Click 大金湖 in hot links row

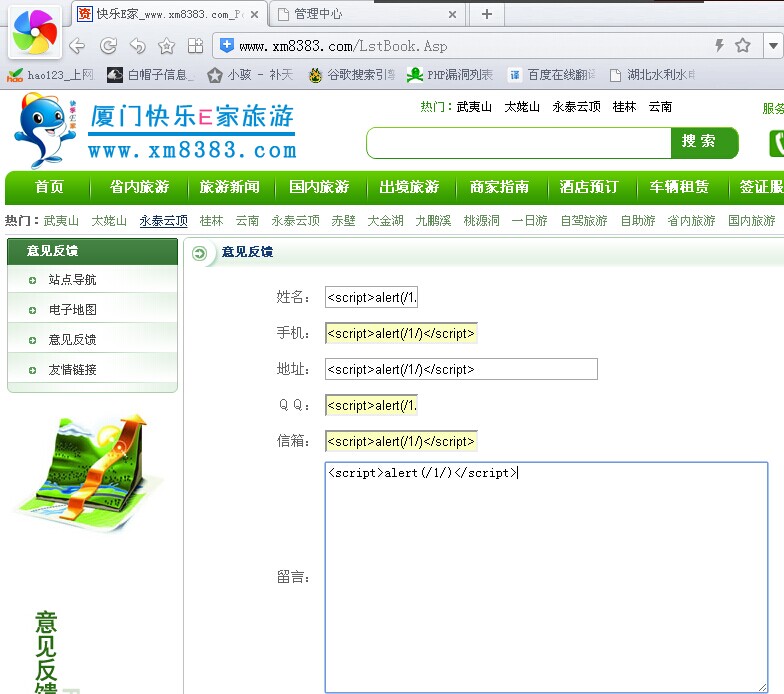pos(385,220)
